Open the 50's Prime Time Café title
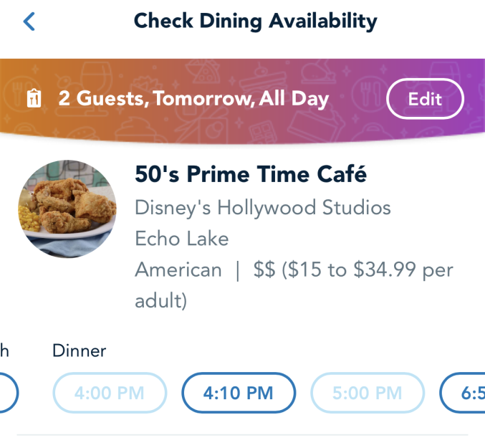Image resolution: width=485 pixels, height=448 pixels. 251,174
